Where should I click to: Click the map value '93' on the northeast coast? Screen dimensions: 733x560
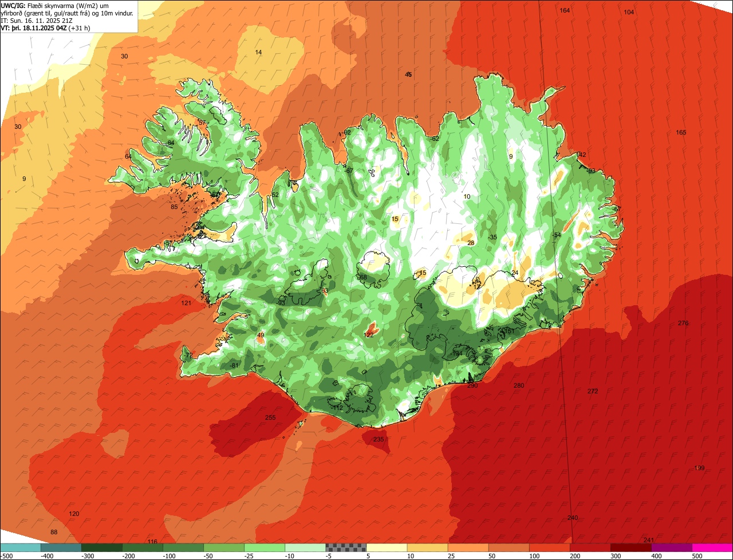pyautogui.click(x=592, y=171)
